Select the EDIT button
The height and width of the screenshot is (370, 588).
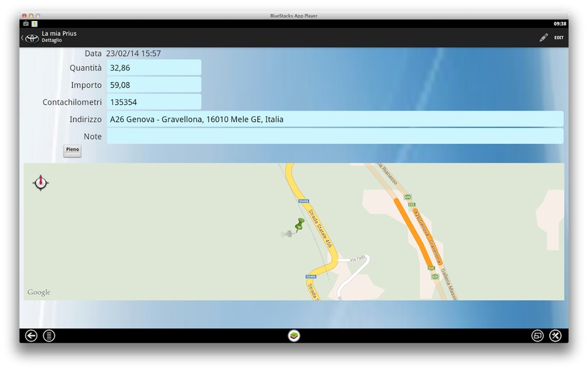(x=559, y=38)
